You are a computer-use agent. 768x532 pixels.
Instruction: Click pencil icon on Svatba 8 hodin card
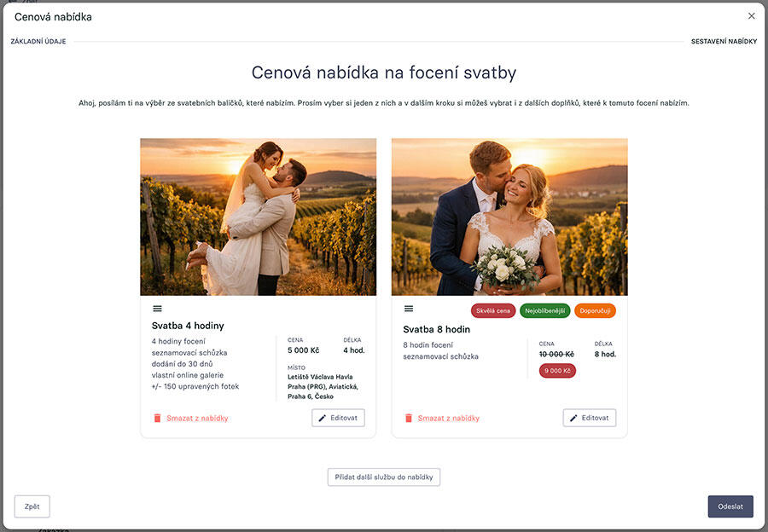tap(573, 418)
